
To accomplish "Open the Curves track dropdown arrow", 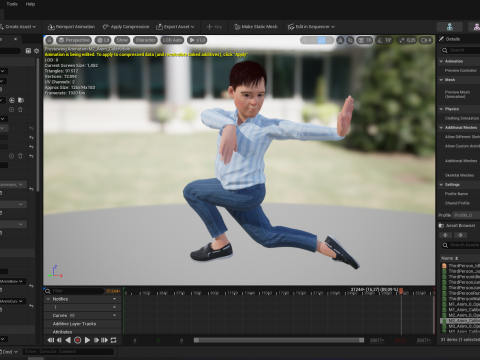I will click(x=115, y=315).
